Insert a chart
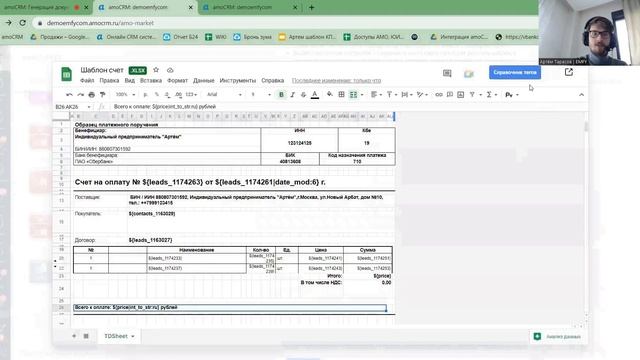The image size is (640, 360). (x=460, y=95)
